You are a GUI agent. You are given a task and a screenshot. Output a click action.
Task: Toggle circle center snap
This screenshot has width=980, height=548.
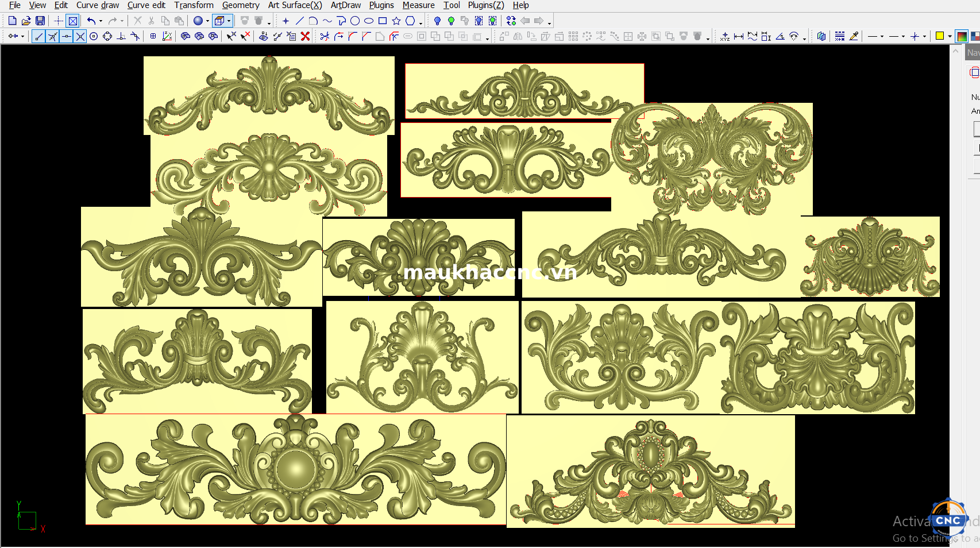tap(94, 36)
